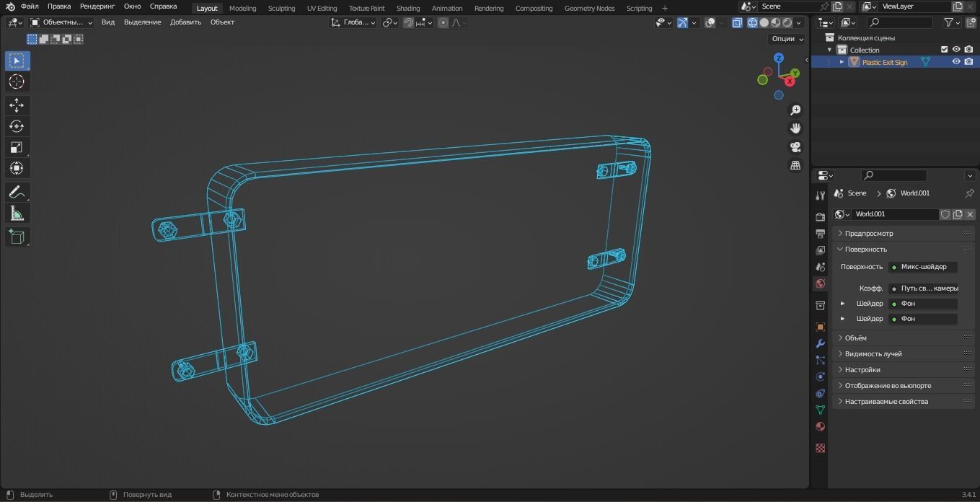The image size is (980, 502).
Task: Select the Scale tool
Action: point(17,147)
